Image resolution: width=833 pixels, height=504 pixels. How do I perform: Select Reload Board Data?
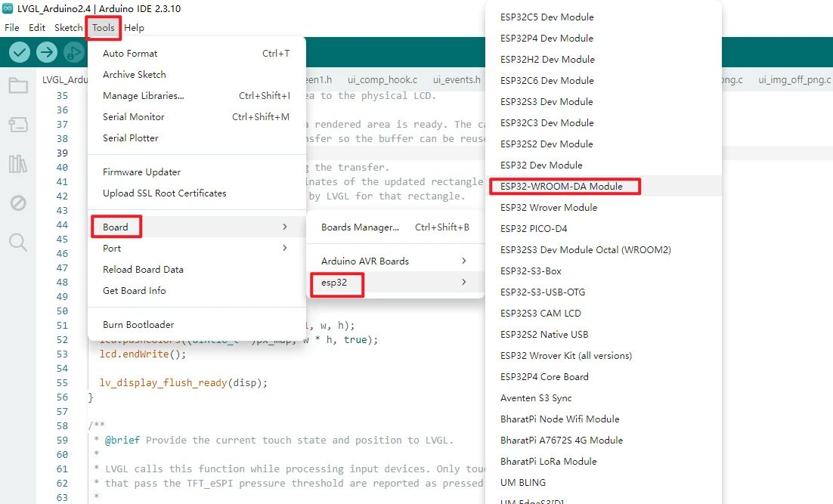click(x=197, y=269)
